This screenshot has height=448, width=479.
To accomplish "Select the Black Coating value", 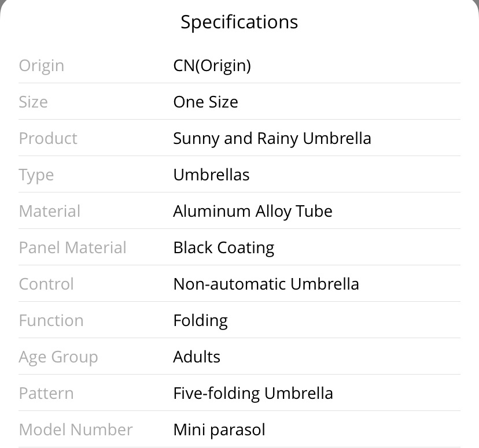I will point(224,248).
